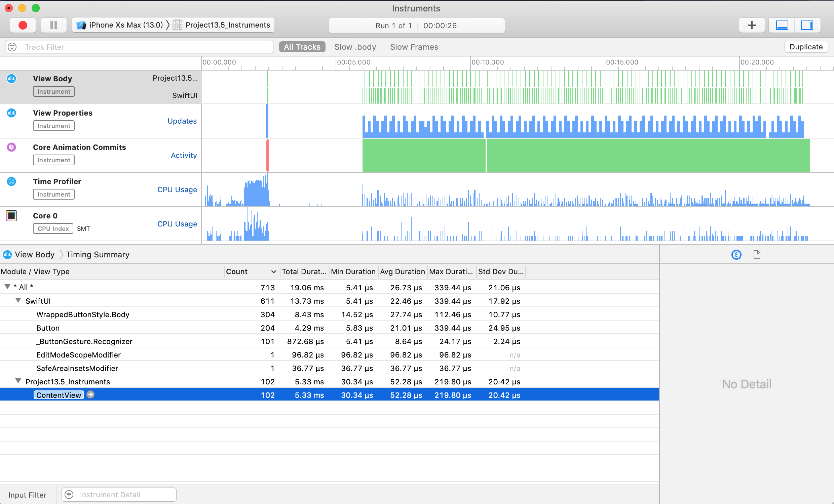Image resolution: width=834 pixels, height=504 pixels.
Task: Sort by the Count column
Action: tap(252, 271)
